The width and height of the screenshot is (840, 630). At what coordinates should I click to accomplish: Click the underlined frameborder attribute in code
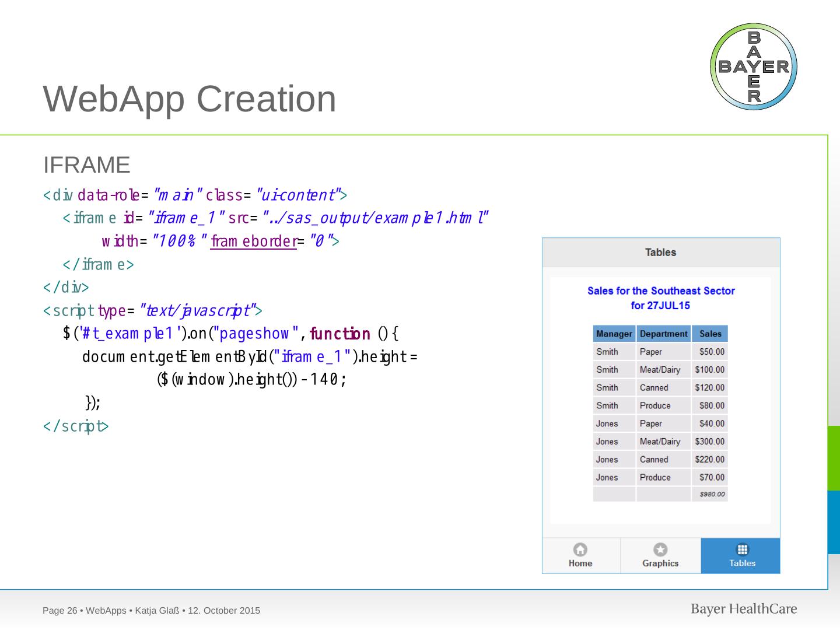[x=254, y=241]
